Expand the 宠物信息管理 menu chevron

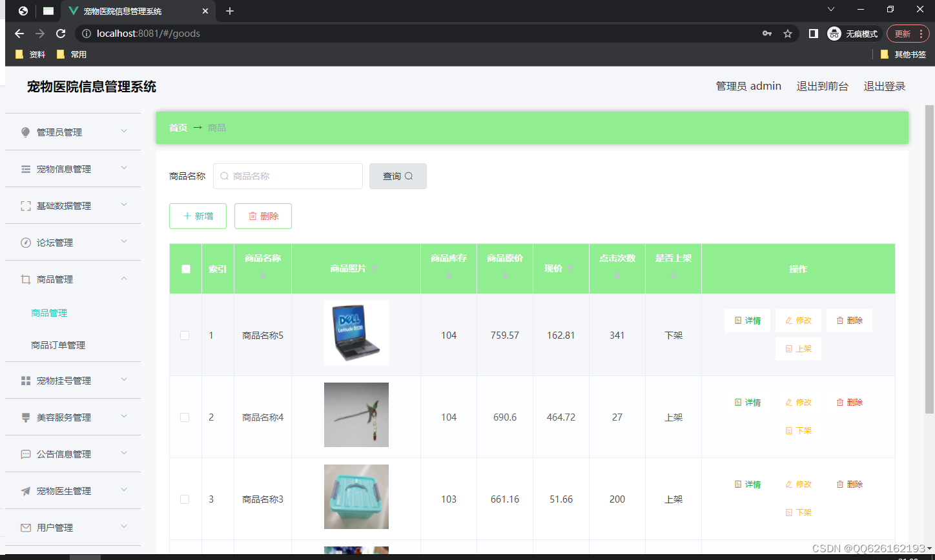pyautogui.click(x=124, y=168)
